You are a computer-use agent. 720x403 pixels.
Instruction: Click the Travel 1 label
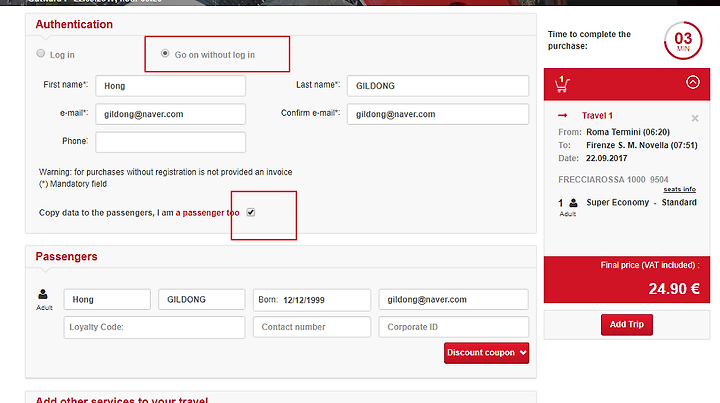[597, 116]
